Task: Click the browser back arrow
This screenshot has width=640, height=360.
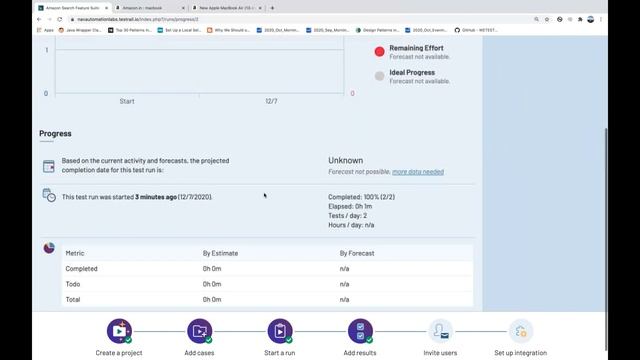Action: coord(39,19)
